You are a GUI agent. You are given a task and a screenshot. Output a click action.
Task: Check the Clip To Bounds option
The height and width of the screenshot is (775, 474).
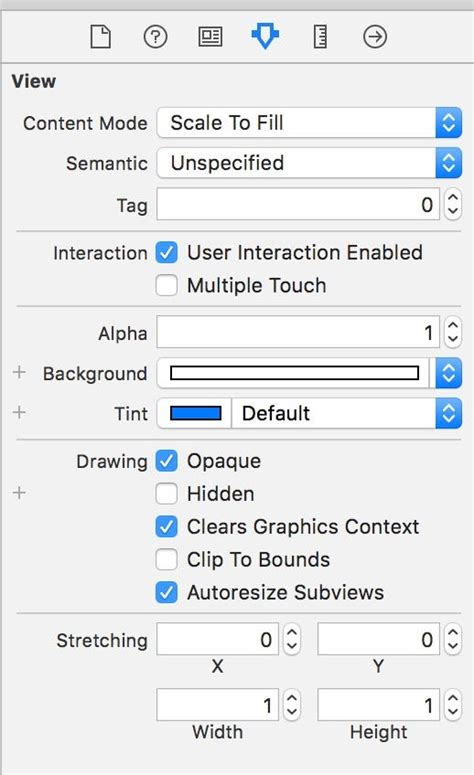[x=167, y=560]
